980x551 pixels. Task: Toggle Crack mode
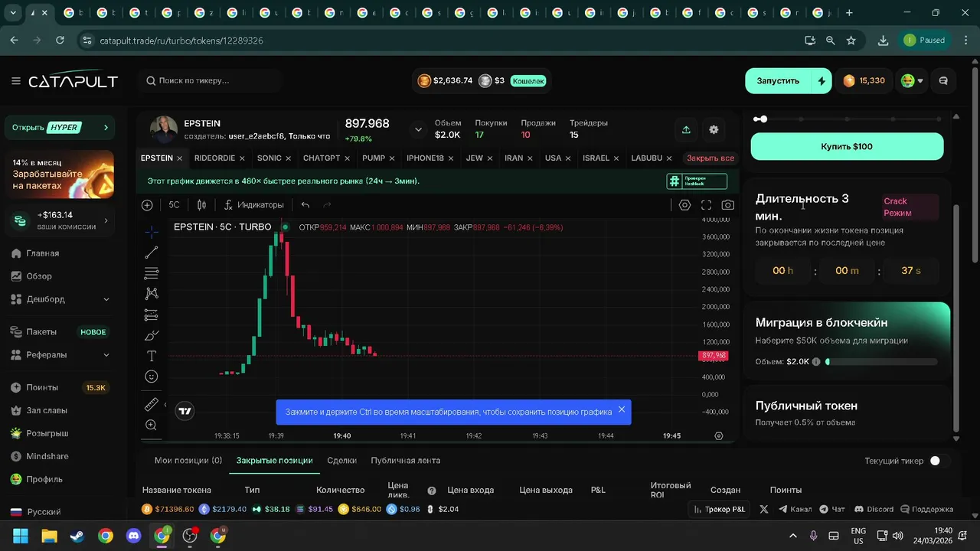click(909, 207)
